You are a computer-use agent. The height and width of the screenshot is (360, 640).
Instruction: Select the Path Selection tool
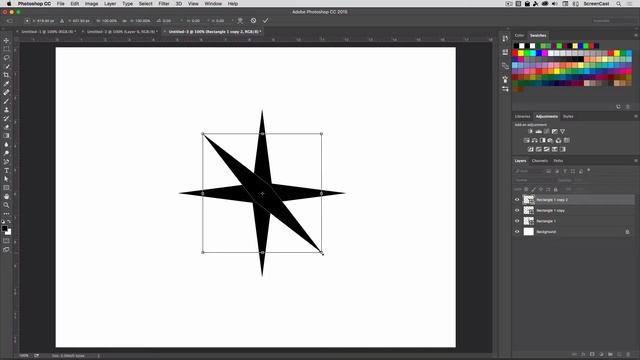6,179
